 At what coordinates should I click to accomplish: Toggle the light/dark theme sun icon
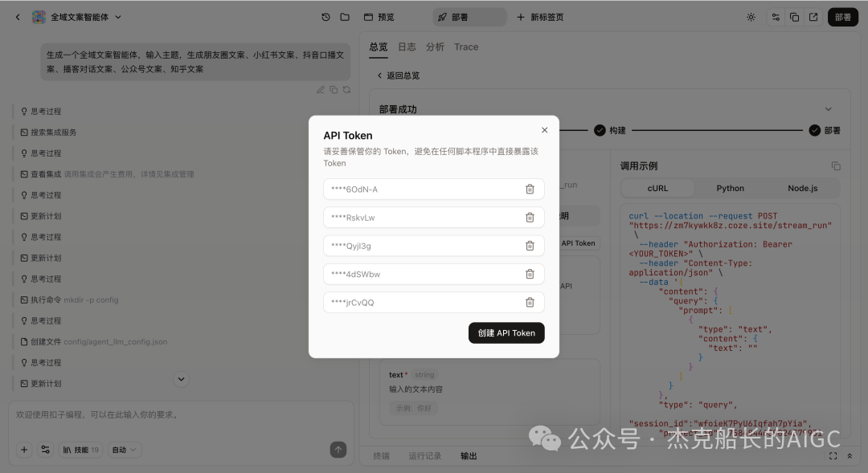point(751,17)
